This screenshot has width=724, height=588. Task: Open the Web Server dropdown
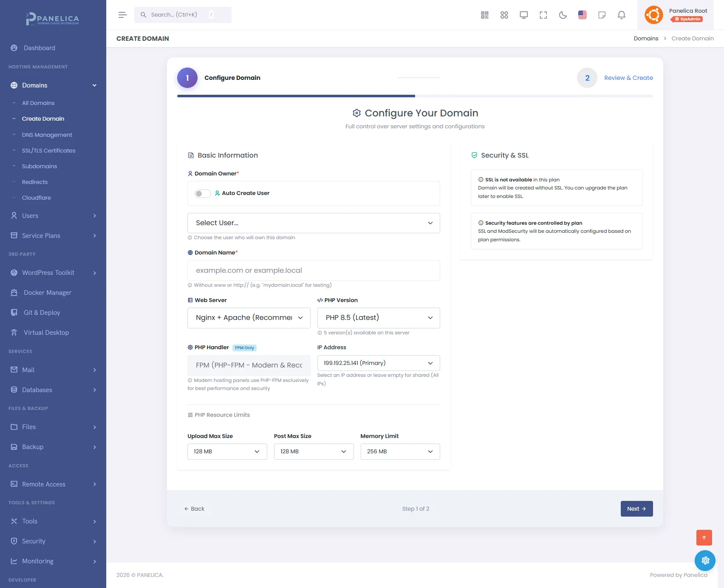(249, 318)
